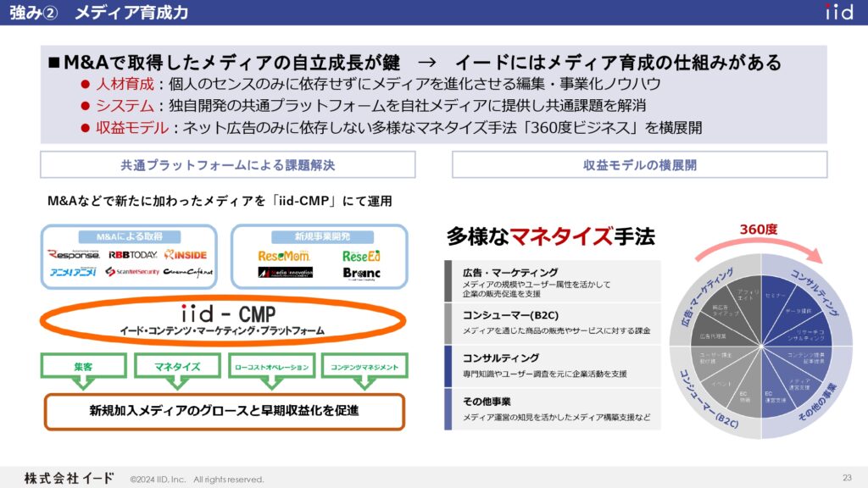868x488 pixels.
Task: Click the ReseEd logo
Action: pyautogui.click(x=361, y=256)
